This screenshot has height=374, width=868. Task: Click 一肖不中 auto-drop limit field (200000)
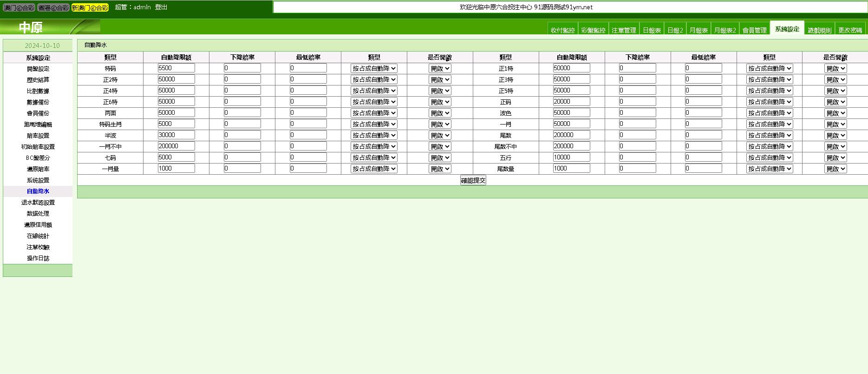(x=176, y=146)
